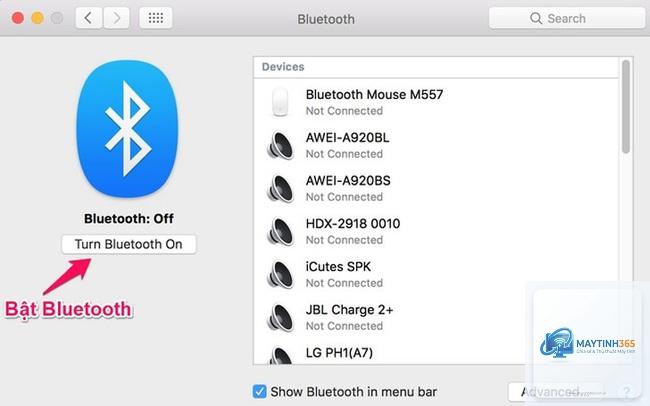Image resolution: width=650 pixels, height=406 pixels.
Task: Click the LG PH1(A7) device name
Action: [339, 353]
